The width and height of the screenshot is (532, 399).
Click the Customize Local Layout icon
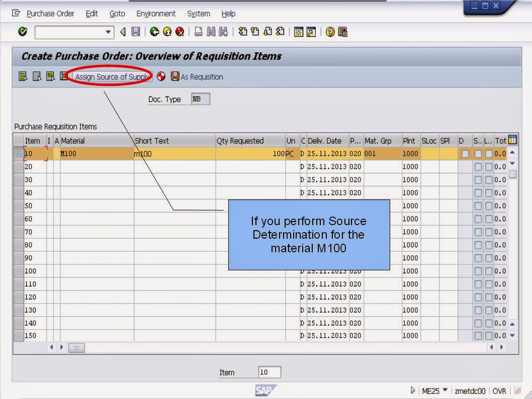[x=342, y=32]
